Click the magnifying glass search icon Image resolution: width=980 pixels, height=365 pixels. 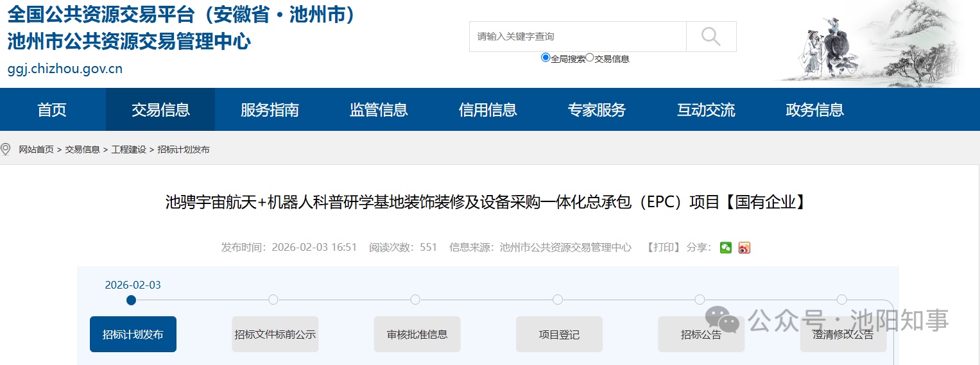point(710,37)
